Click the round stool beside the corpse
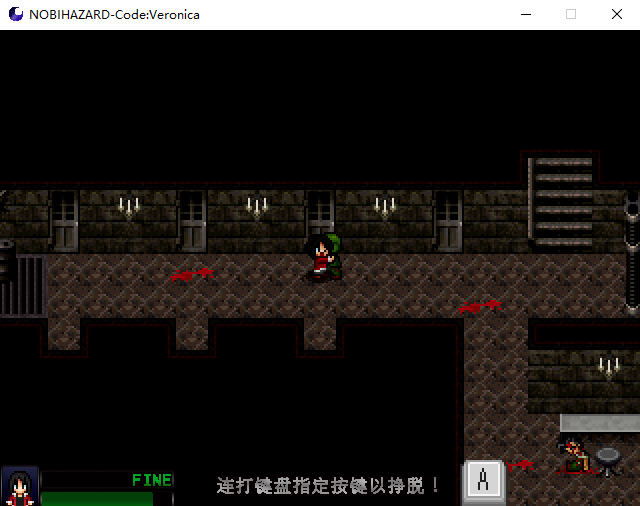 click(608, 461)
